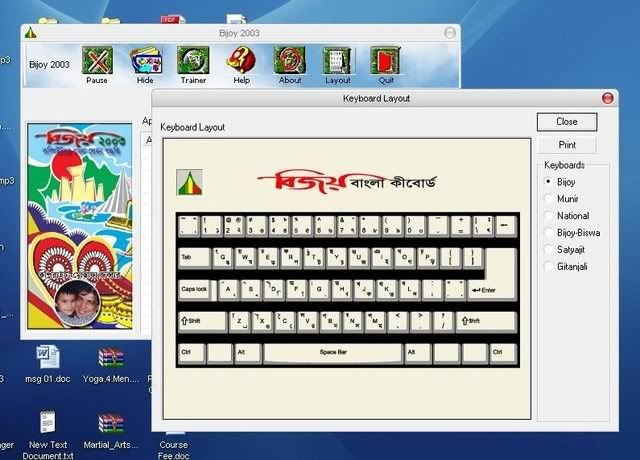The width and height of the screenshot is (640, 460).
Task: Click the right Shift key on diagram
Action: [x=486, y=322]
